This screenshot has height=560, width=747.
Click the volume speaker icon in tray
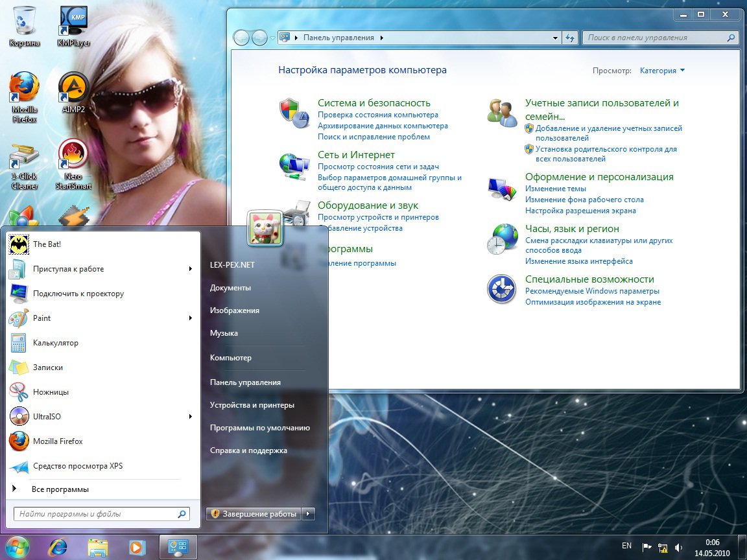click(678, 546)
